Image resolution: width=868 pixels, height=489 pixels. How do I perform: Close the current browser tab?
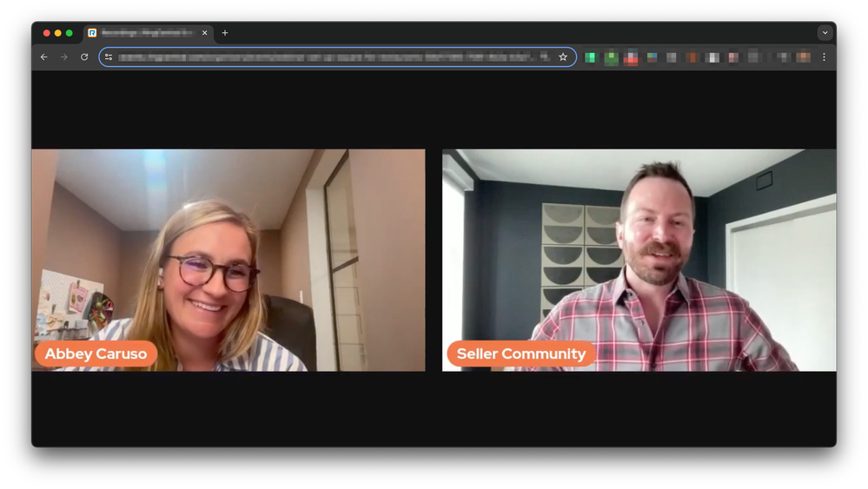click(205, 33)
